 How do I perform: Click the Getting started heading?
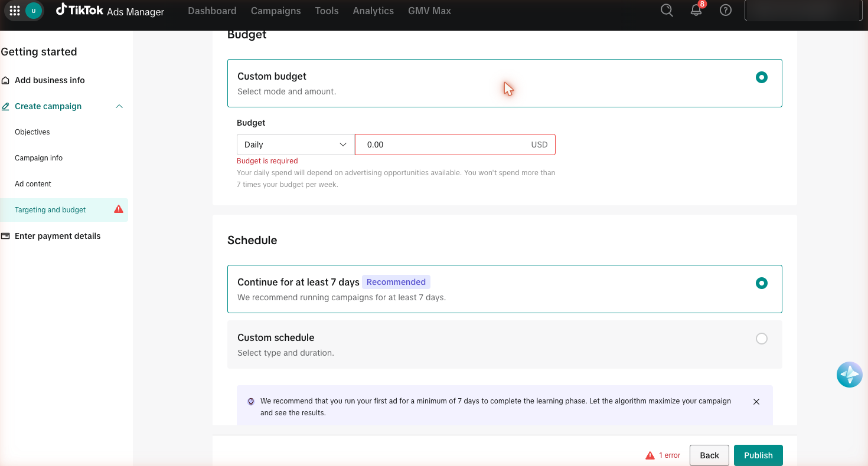(x=39, y=52)
